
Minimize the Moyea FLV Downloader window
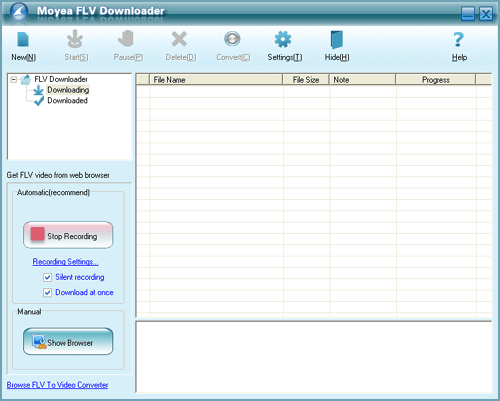click(468, 14)
